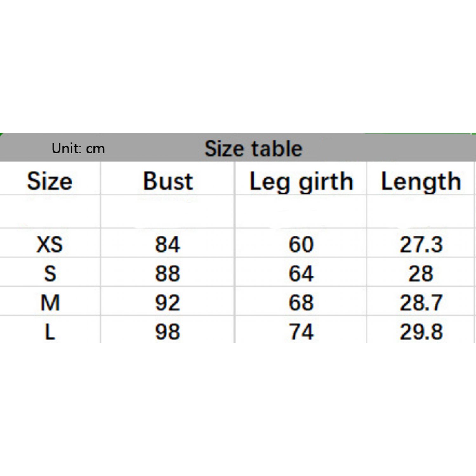Select the M bust value 92
476x476 pixels.
point(168,302)
